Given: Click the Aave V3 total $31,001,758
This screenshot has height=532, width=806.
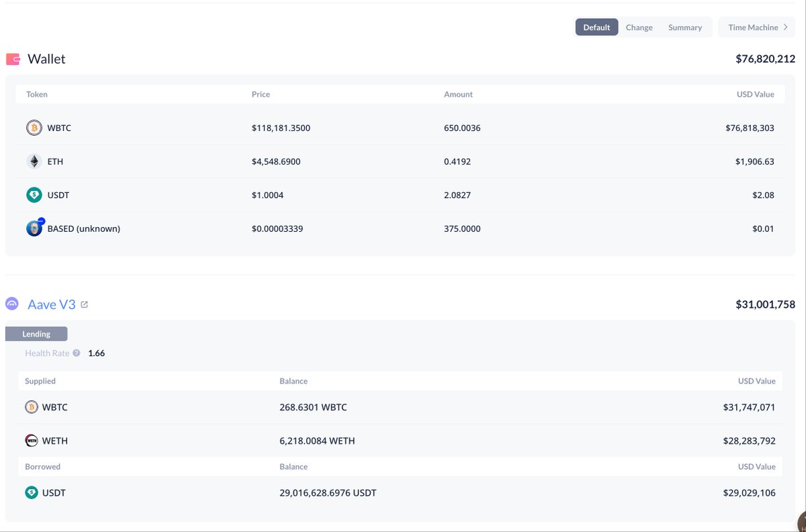Looking at the screenshot, I should pyautogui.click(x=766, y=304).
